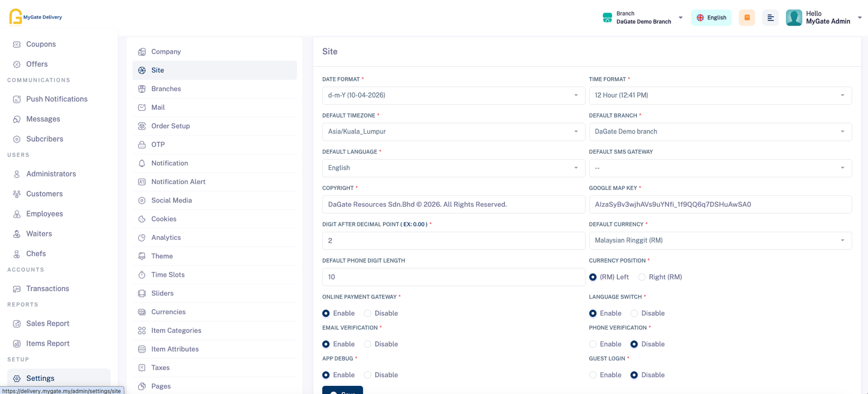
Task: Enable Guest Login radio option
Action: pos(593,375)
